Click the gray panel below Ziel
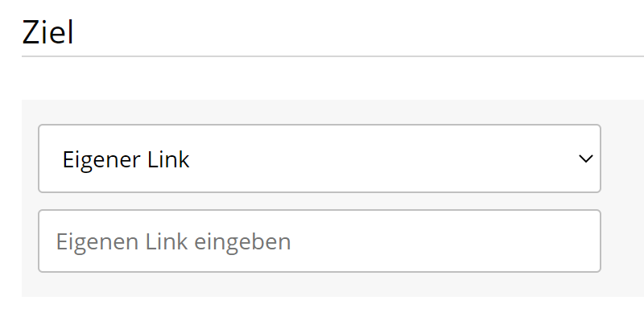Image resolution: width=644 pixels, height=317 pixels. tap(332, 198)
